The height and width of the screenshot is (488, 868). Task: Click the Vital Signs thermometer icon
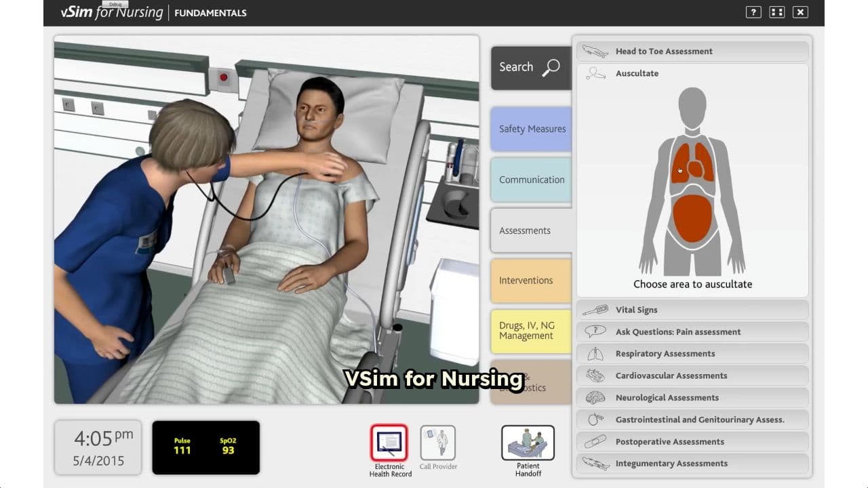(594, 310)
